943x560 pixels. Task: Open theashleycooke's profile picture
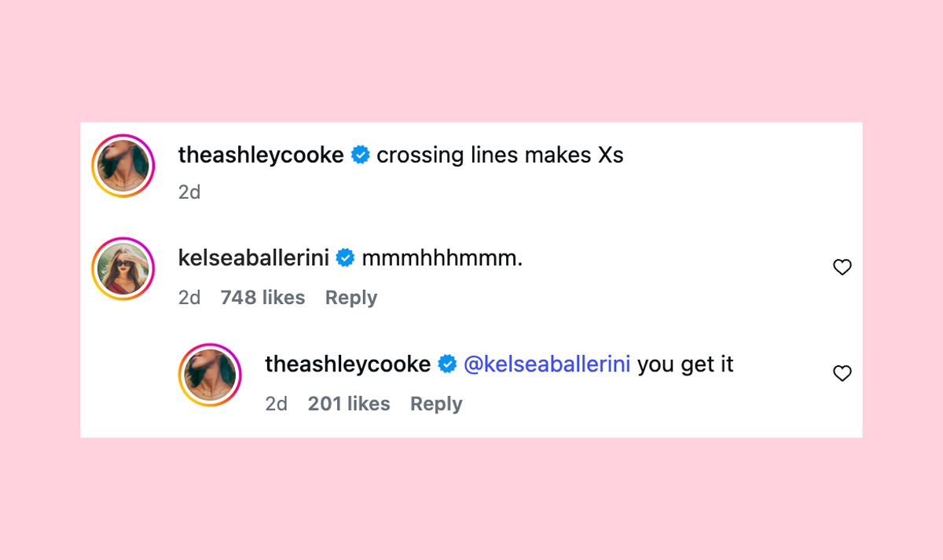(123, 165)
